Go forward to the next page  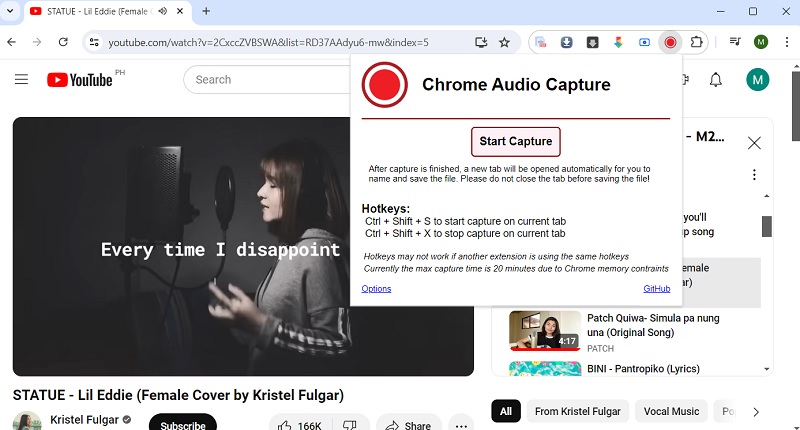coord(37,42)
